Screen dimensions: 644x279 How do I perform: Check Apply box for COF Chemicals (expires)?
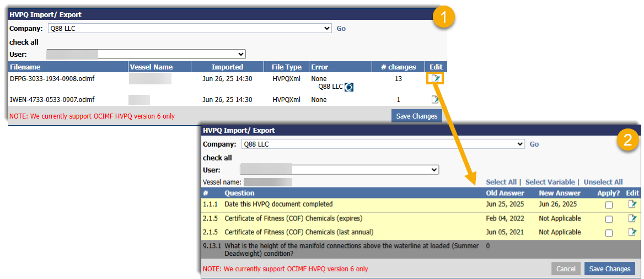click(608, 219)
